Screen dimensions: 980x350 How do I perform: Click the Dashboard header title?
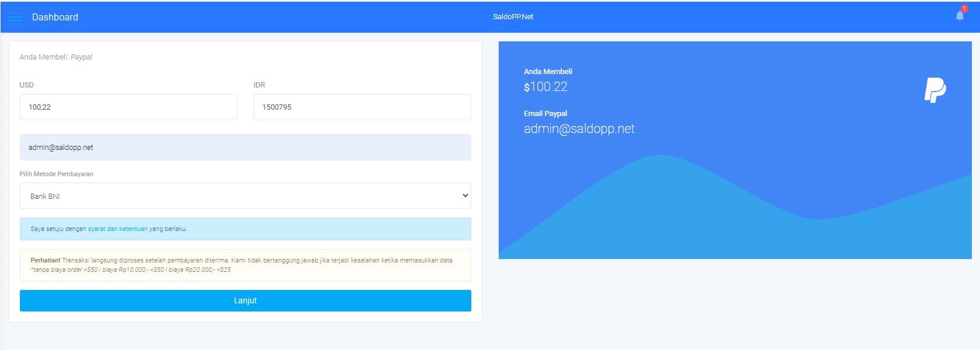(55, 17)
